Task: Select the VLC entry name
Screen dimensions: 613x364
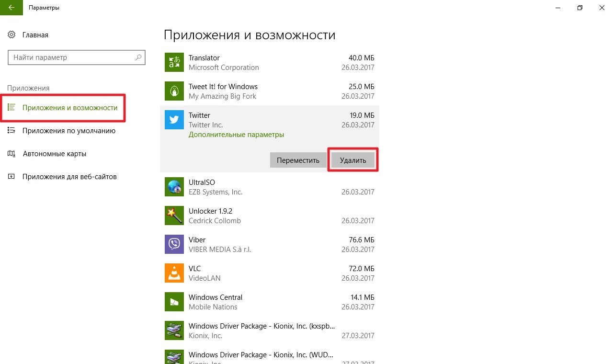Action: point(195,269)
